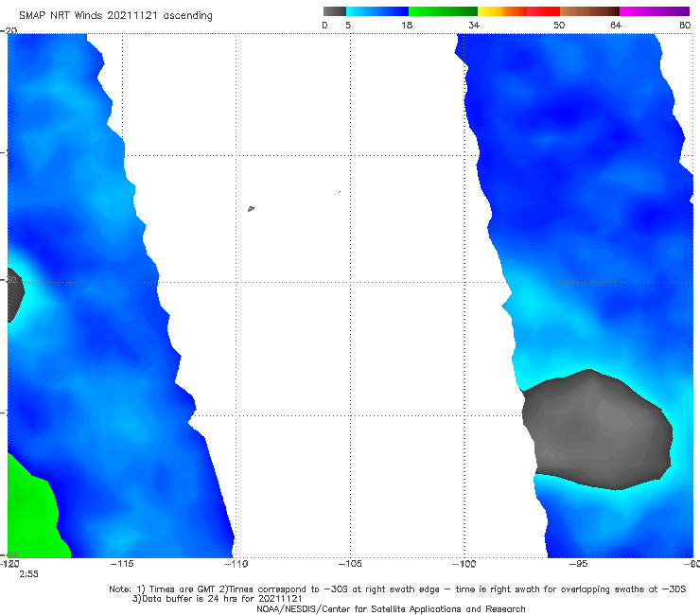Click the swath time label '2:55'
The width and height of the screenshot is (700, 615).
[28, 574]
